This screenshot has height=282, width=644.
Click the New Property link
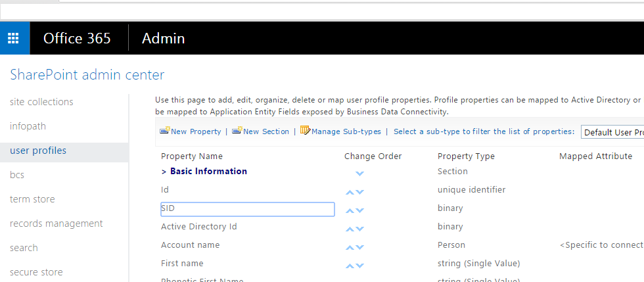[x=196, y=131]
